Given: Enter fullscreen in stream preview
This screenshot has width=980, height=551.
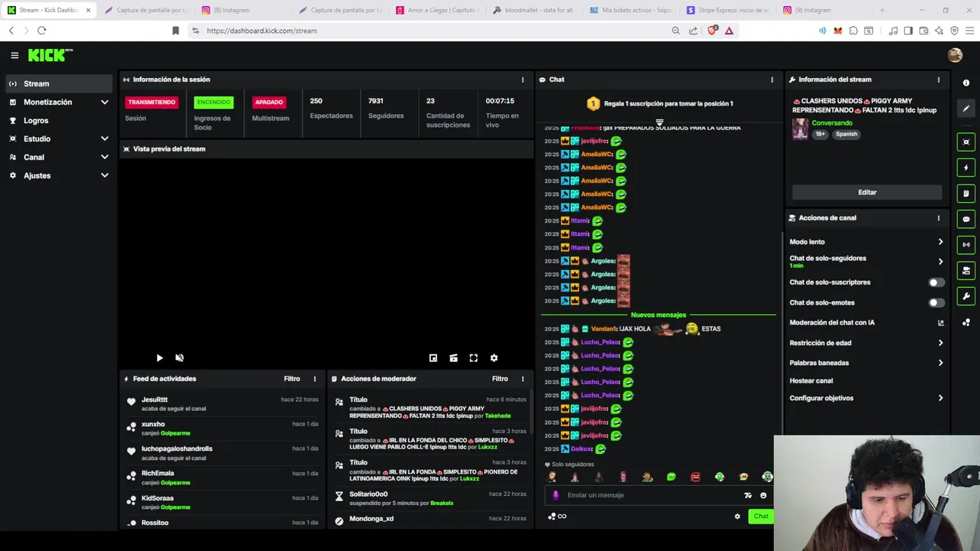Looking at the screenshot, I should pyautogui.click(x=473, y=357).
